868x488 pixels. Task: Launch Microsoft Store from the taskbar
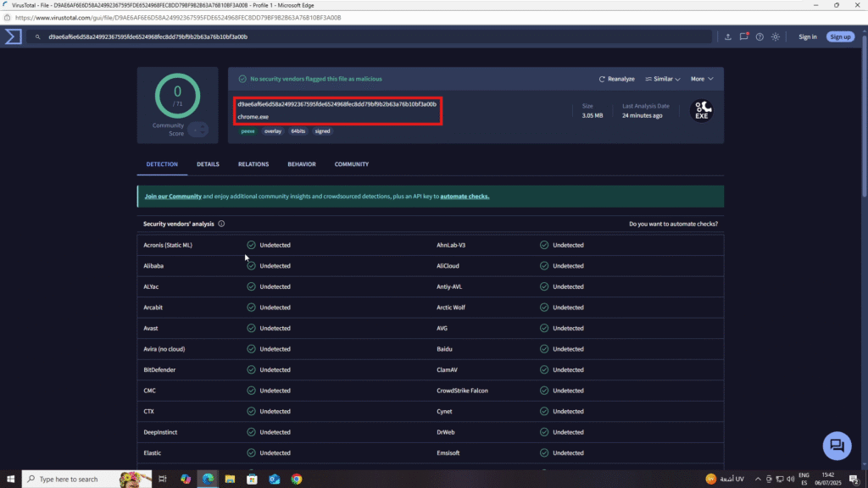click(x=252, y=480)
